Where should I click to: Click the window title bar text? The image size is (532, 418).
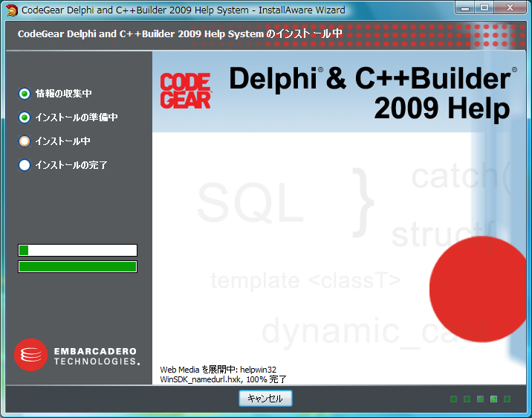(x=184, y=10)
